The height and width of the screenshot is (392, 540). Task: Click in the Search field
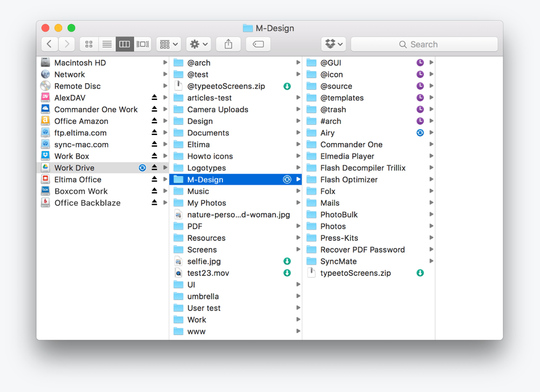pyautogui.click(x=424, y=44)
